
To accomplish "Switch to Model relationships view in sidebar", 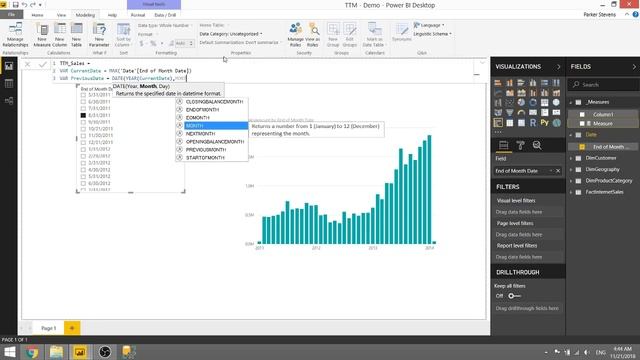I will pyautogui.click(x=9, y=101).
